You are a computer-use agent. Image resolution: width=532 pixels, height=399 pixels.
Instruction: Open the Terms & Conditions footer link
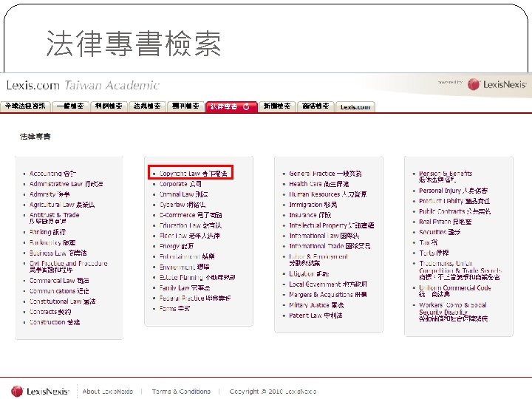181,392
